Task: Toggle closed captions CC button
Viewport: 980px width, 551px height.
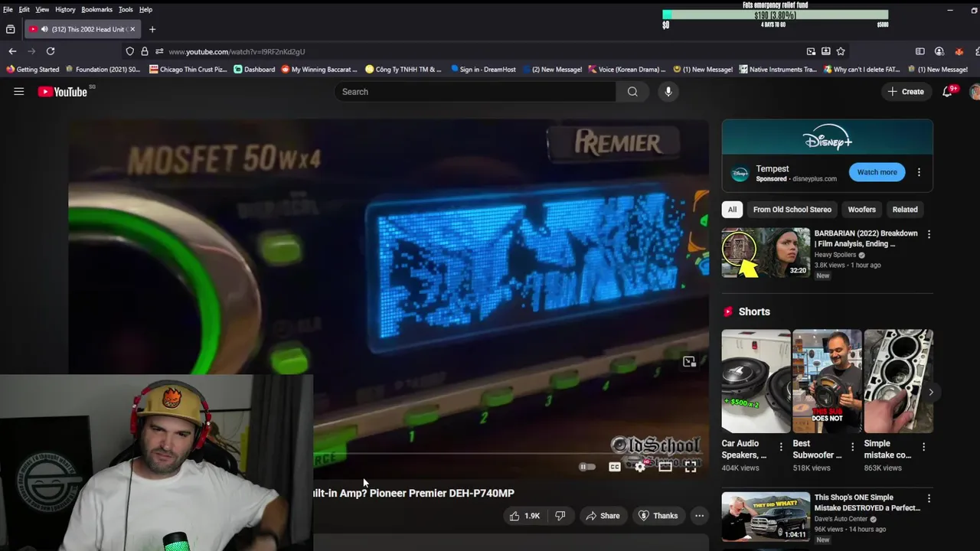Action: pyautogui.click(x=615, y=467)
